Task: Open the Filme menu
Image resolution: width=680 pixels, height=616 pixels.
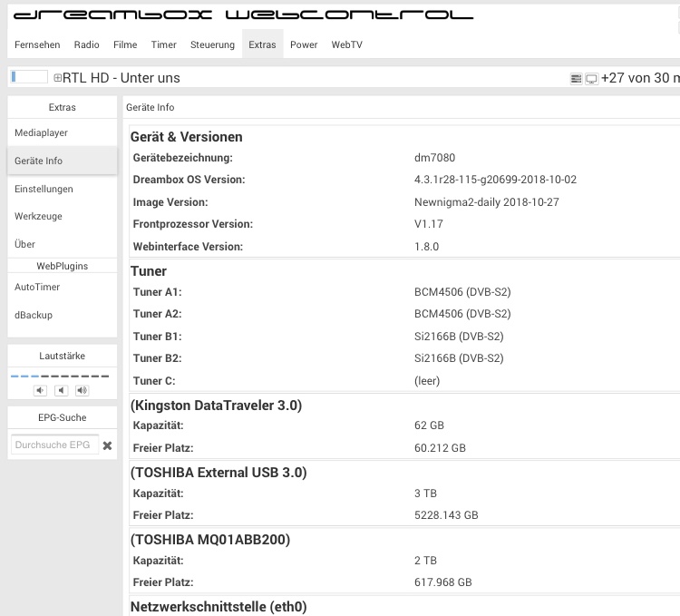Action: click(x=125, y=44)
